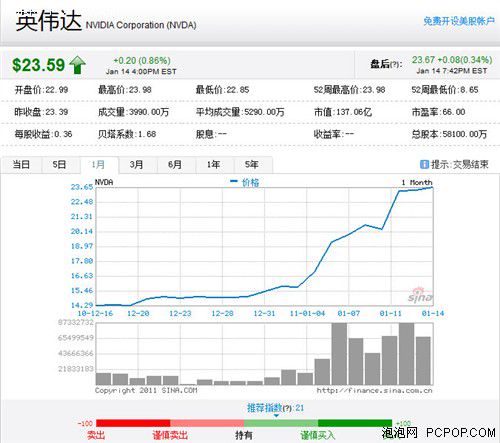Screen dimensions: 500x443
Task: Show the 1年 chart tab
Action: pyautogui.click(x=213, y=165)
